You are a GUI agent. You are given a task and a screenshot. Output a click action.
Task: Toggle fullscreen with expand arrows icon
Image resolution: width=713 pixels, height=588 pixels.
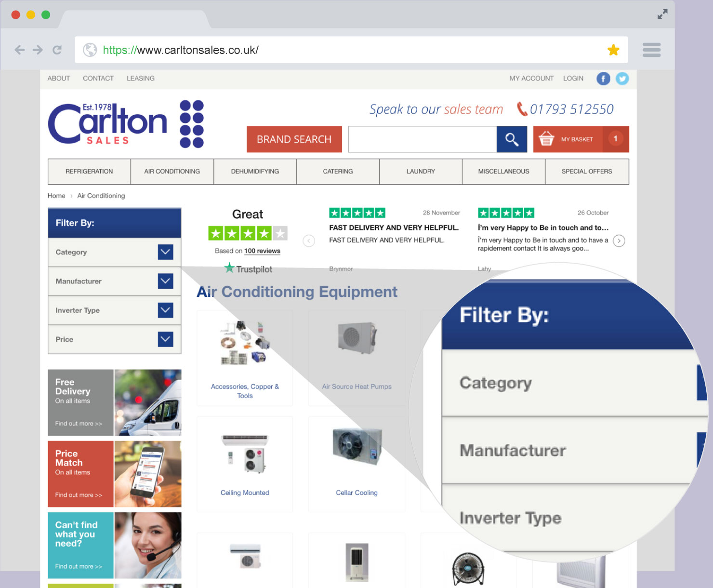(x=662, y=14)
